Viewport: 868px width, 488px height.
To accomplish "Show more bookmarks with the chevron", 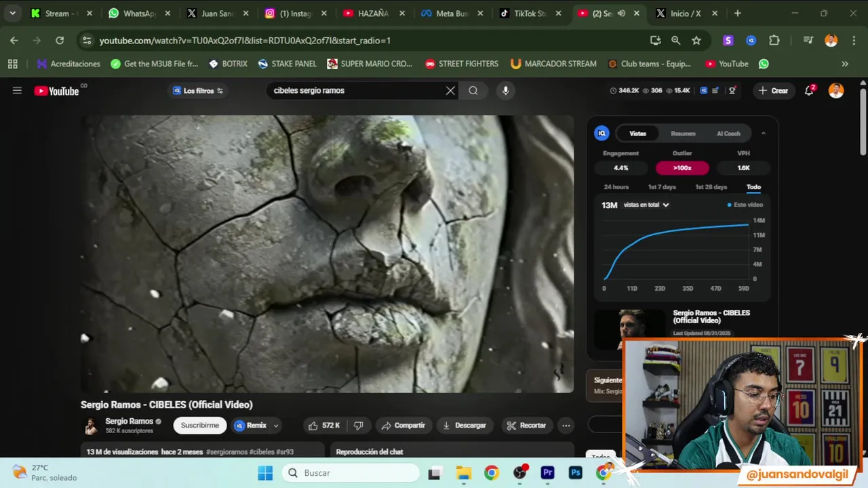I will [845, 64].
